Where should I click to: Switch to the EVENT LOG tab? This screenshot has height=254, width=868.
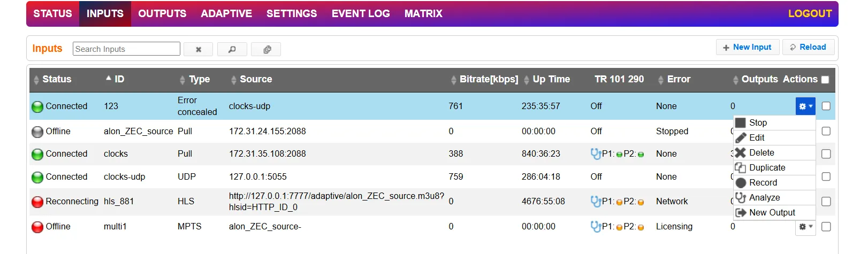click(x=361, y=13)
